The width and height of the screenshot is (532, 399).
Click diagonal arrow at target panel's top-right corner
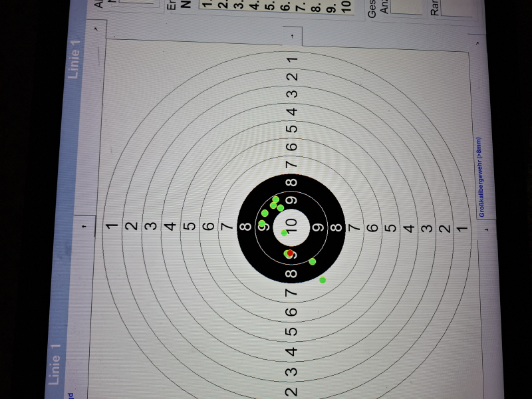477,41
